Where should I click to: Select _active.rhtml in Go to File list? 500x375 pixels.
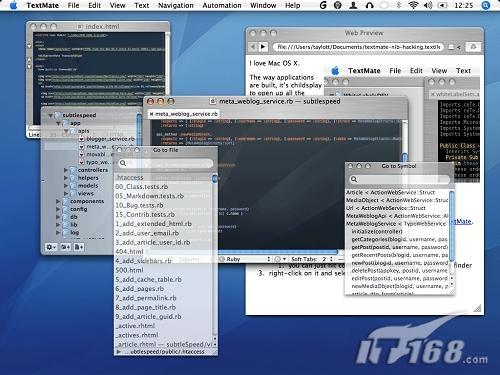point(163,326)
